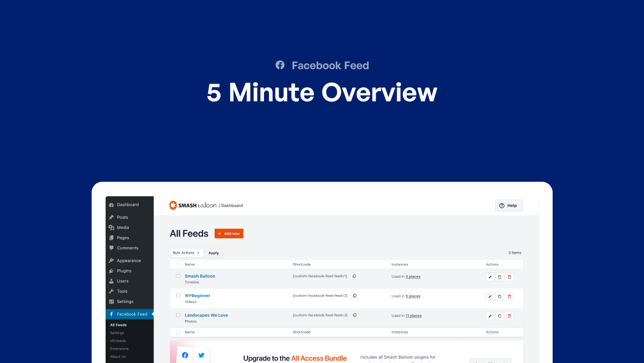Open the Help button

(508, 205)
